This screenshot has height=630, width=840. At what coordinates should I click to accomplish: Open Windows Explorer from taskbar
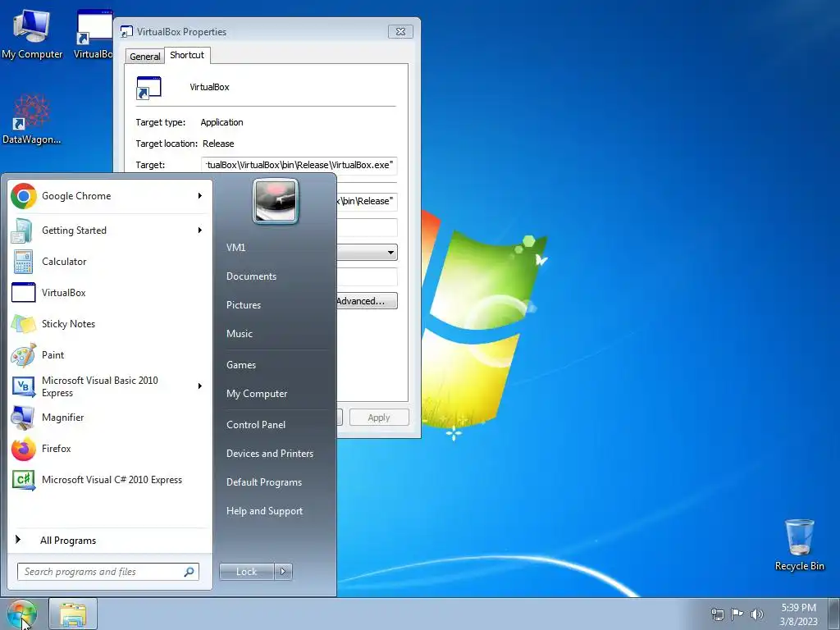[73, 614]
